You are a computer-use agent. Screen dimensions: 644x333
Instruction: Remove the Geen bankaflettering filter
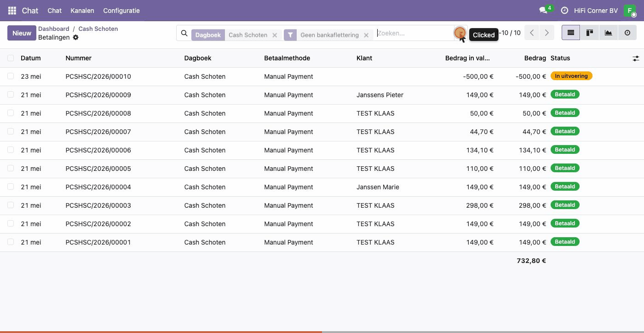366,35
